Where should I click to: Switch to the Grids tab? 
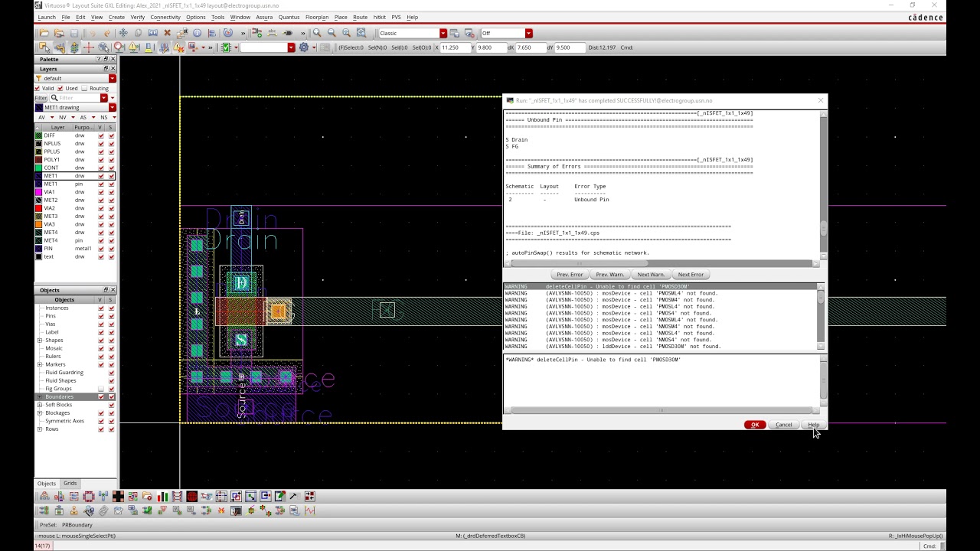pos(70,484)
